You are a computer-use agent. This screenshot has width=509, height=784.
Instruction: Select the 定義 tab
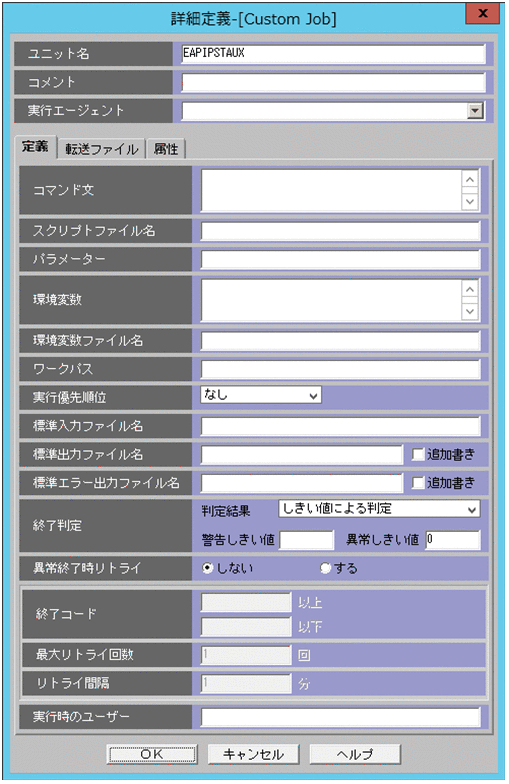coord(35,147)
